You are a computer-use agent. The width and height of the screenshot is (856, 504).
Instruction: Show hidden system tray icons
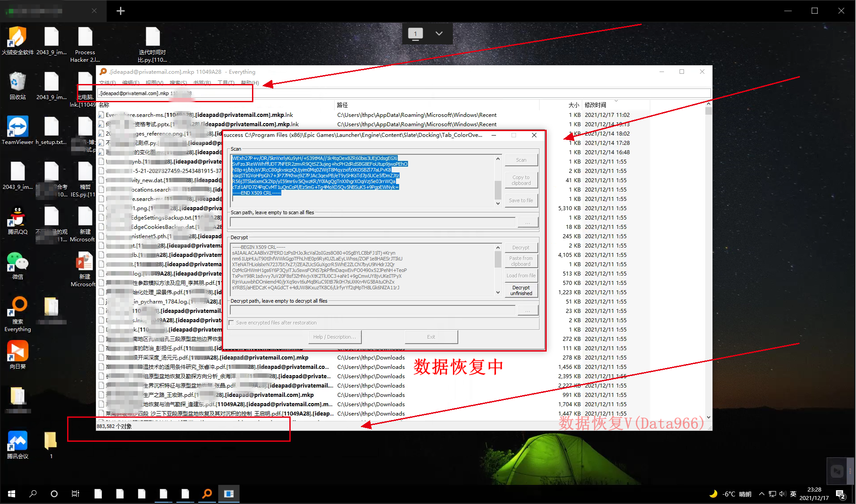coord(761,494)
